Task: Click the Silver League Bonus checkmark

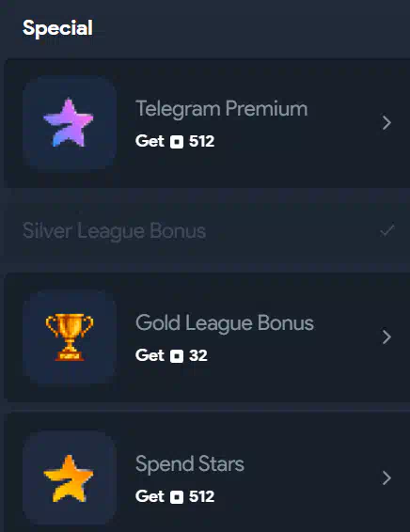Action: [387, 230]
